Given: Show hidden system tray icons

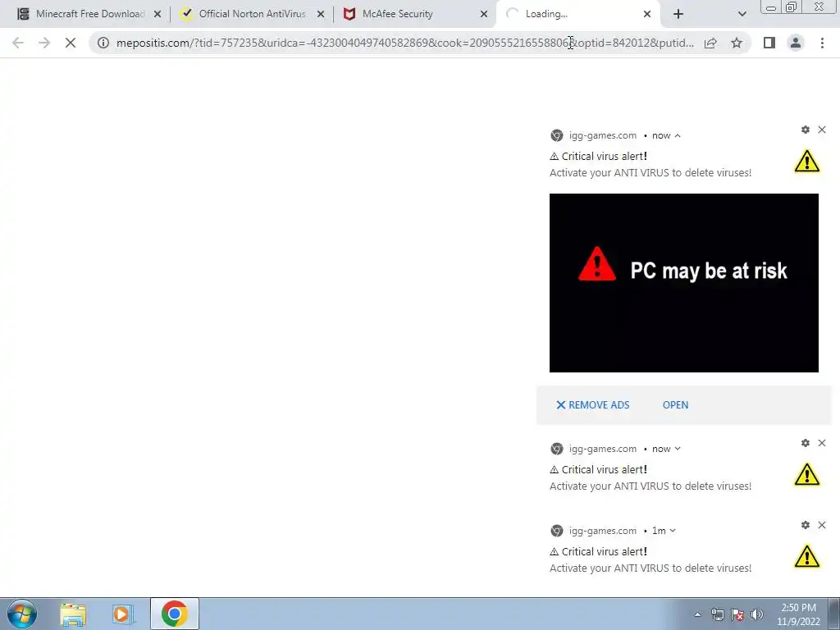Looking at the screenshot, I should point(697,614).
